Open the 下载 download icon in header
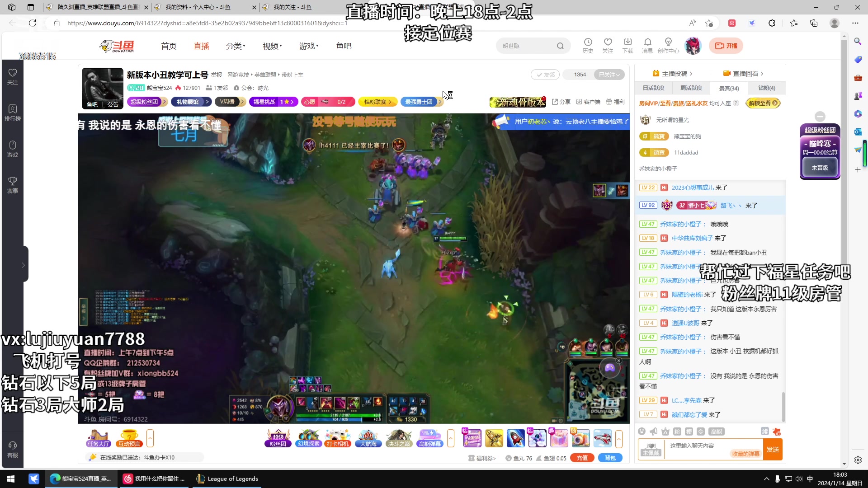 627,46
